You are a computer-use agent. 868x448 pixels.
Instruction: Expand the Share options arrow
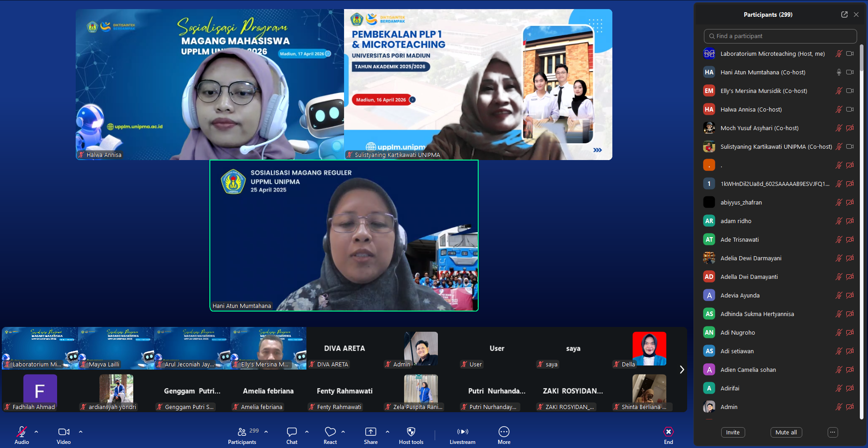pyautogui.click(x=388, y=432)
